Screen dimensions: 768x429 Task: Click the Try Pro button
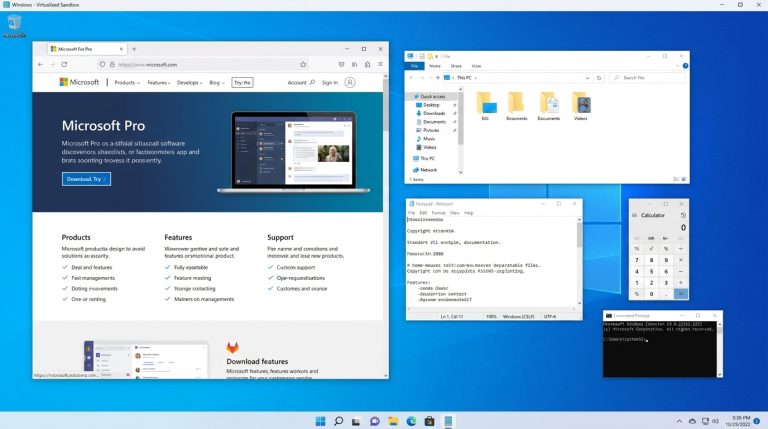[x=242, y=83]
